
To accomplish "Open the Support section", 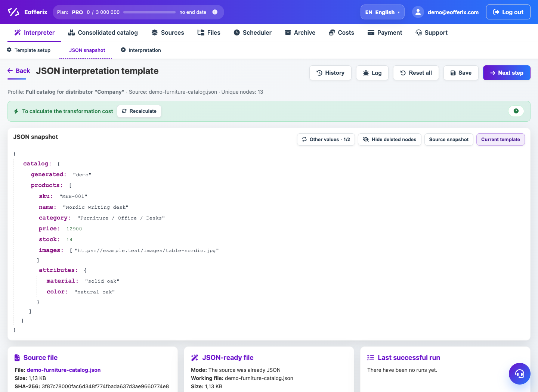I will click(x=432, y=32).
